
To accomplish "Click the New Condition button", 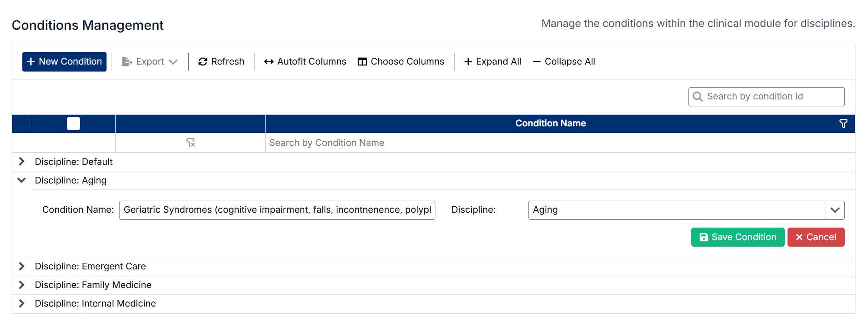I will click(x=64, y=62).
